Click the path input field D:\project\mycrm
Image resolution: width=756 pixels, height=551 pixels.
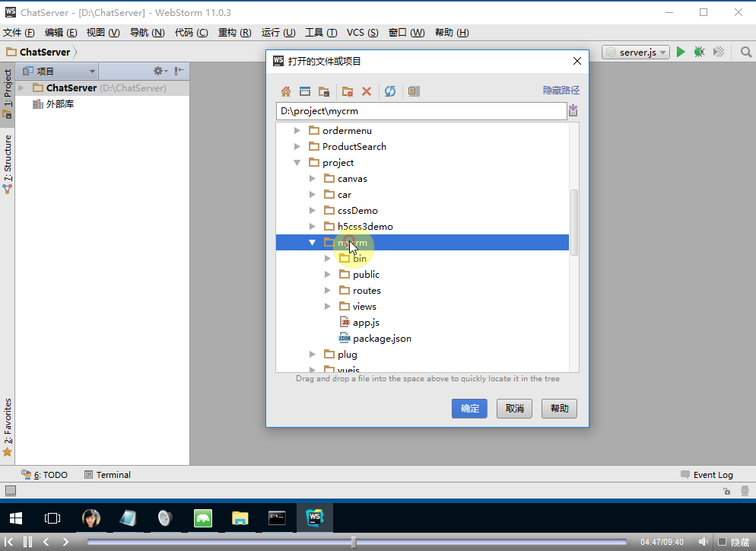(421, 111)
